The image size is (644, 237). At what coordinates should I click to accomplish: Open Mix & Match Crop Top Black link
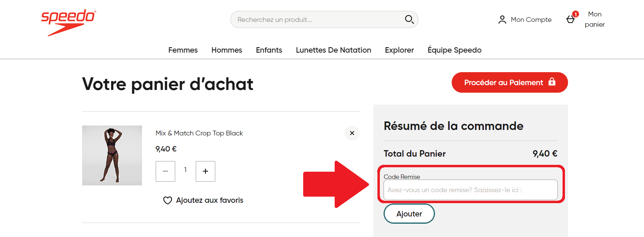pos(199,133)
